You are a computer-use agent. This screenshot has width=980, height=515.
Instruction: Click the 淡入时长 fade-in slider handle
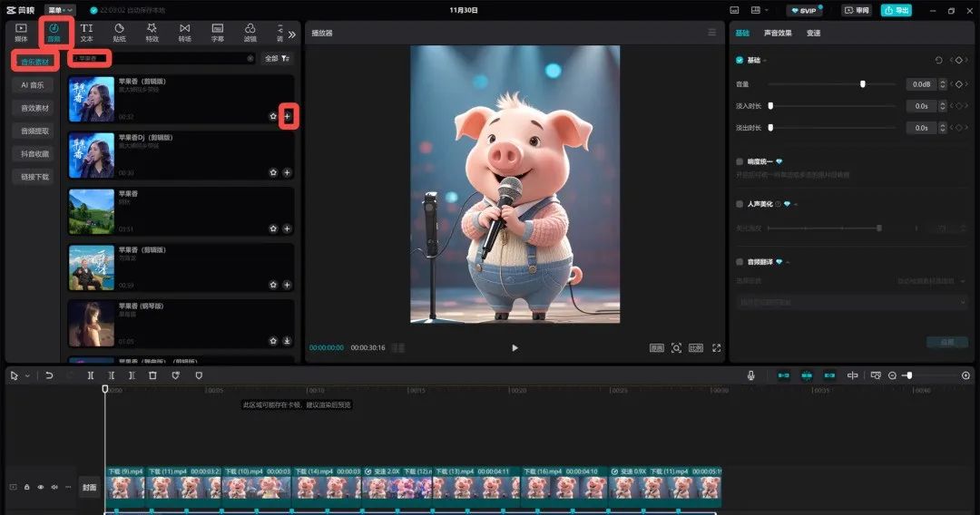pyautogui.click(x=770, y=106)
